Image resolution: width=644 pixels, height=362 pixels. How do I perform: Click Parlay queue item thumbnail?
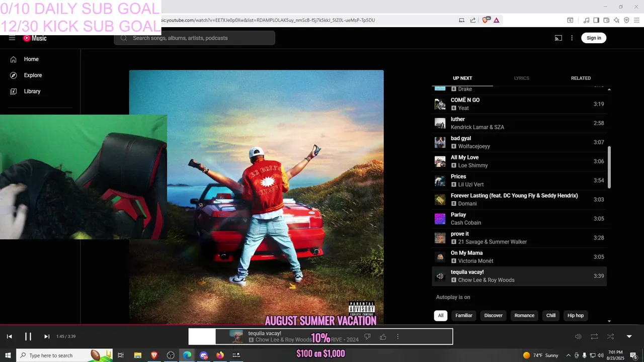(440, 219)
